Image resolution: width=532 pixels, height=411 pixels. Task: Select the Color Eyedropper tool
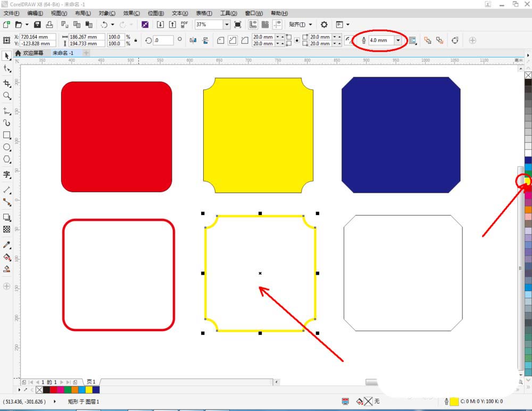click(x=6, y=244)
